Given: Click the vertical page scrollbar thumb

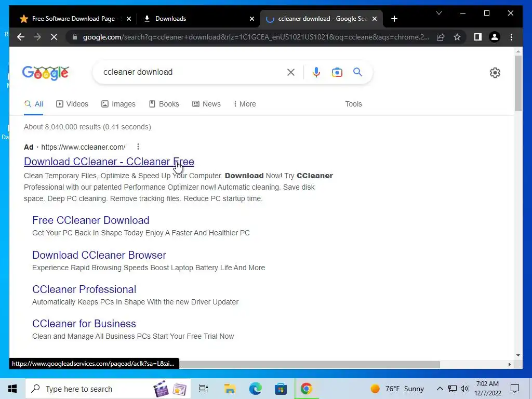Looking at the screenshot, I should [518, 84].
